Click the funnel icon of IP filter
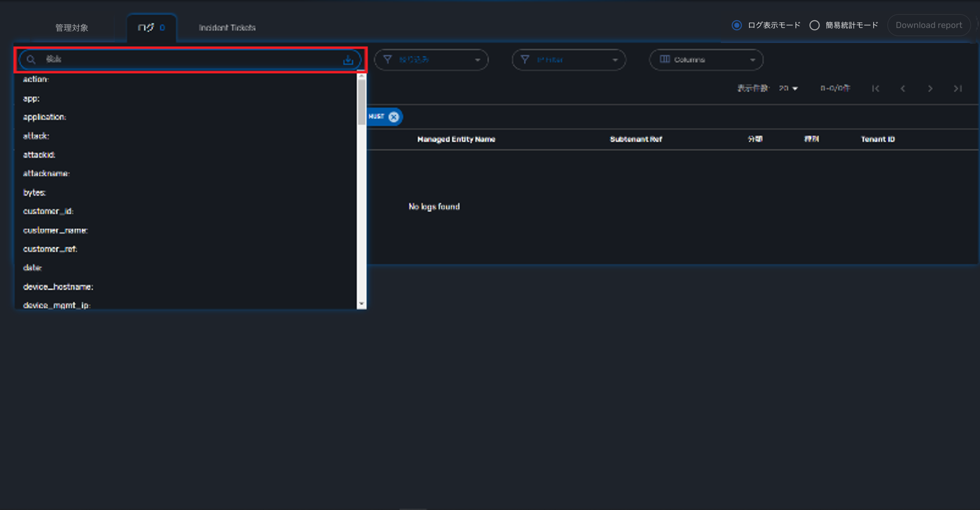Screen dimensions: 980x510 (525, 60)
